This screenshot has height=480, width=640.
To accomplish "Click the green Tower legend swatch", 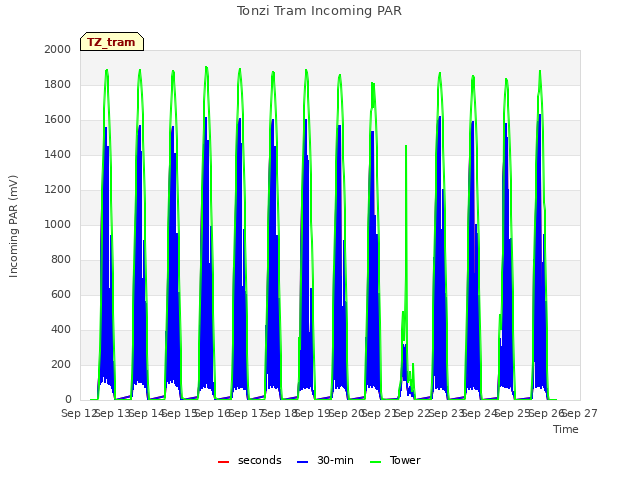I will point(375,462).
